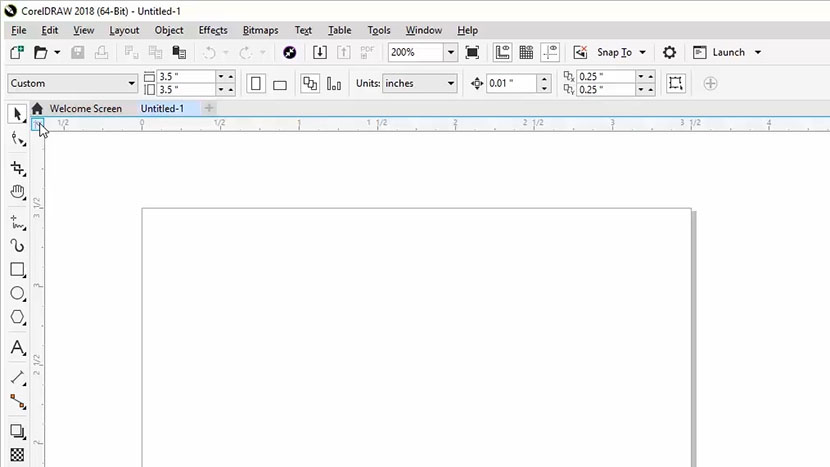Select the Ellipse tool
Screen dimensions: 830x467
(17, 294)
